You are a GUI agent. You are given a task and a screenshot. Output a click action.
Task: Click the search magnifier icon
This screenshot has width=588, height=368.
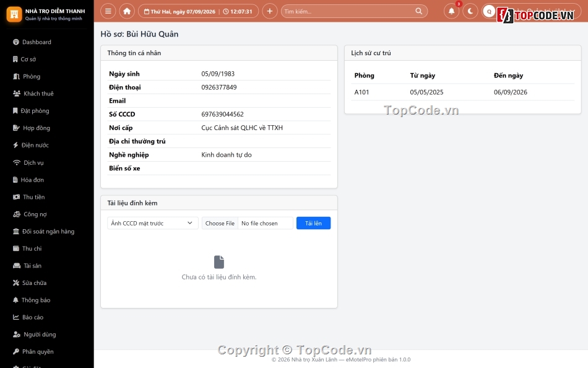point(418,11)
